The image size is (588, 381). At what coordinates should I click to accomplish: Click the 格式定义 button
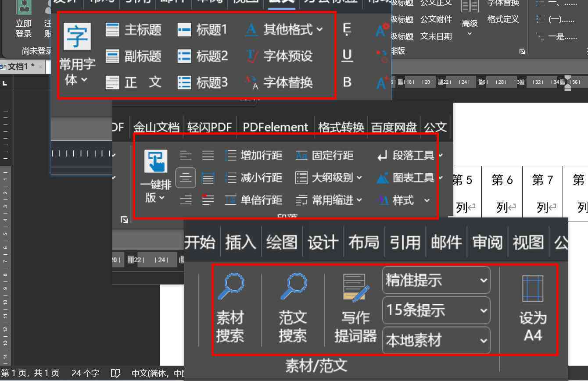pyautogui.click(x=503, y=19)
